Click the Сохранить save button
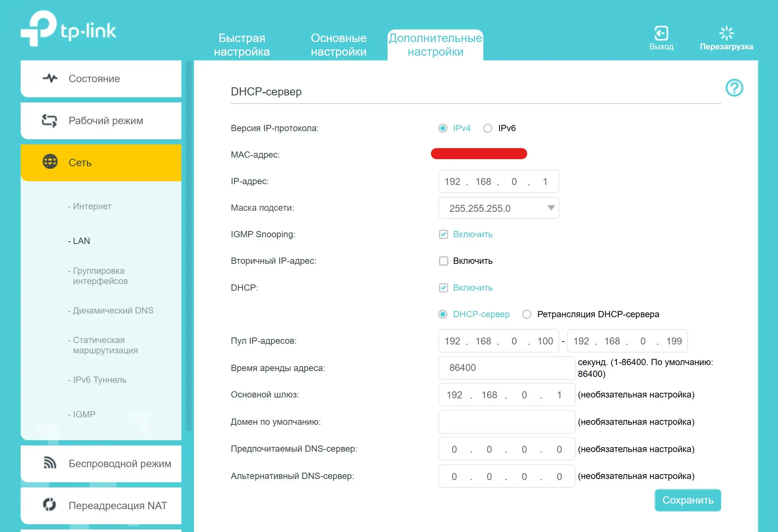Viewport: 778px width, 532px height. pos(687,500)
